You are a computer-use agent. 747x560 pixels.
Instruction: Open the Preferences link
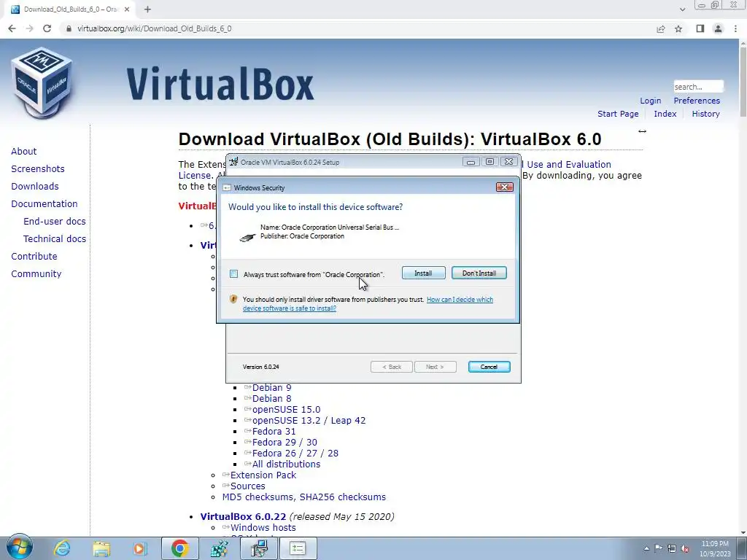click(x=697, y=101)
